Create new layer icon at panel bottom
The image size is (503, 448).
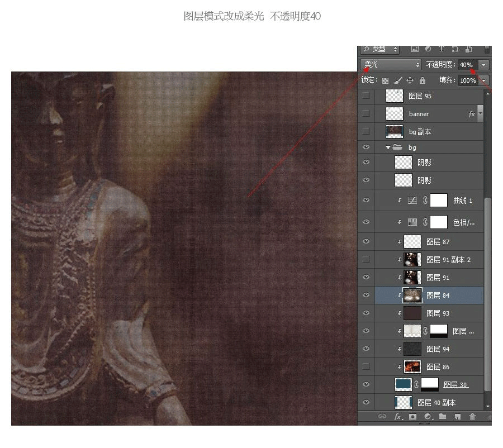click(457, 416)
